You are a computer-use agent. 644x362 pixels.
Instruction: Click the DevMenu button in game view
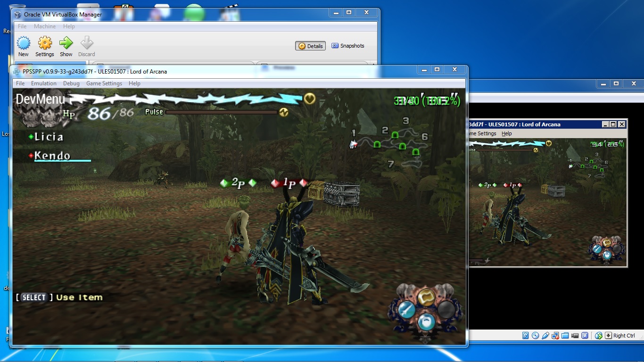point(41,99)
